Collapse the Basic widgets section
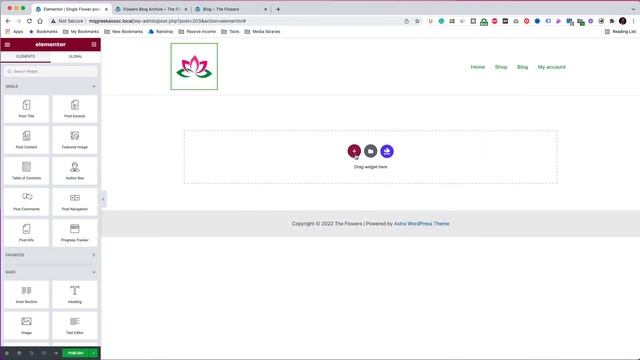Image resolution: width=640 pixels, height=360 pixels. [93, 272]
